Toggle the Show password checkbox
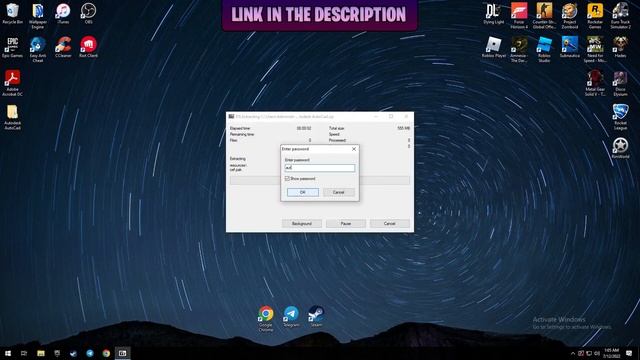The height and width of the screenshot is (360, 640). [287, 179]
